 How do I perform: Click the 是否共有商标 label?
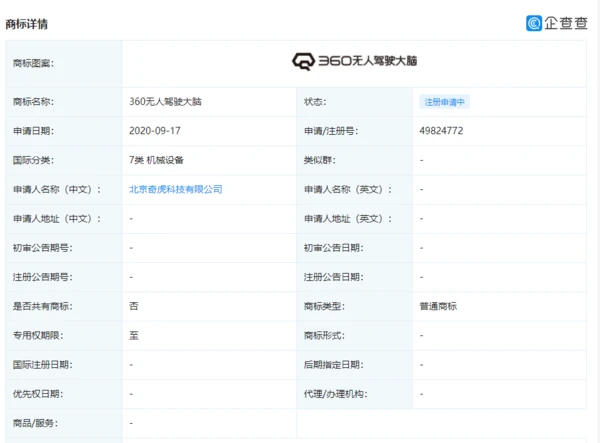43,306
